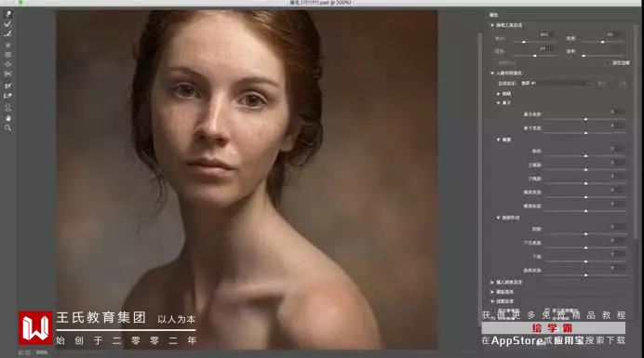
Task: Click the Nose Width value field
Action: (617, 126)
